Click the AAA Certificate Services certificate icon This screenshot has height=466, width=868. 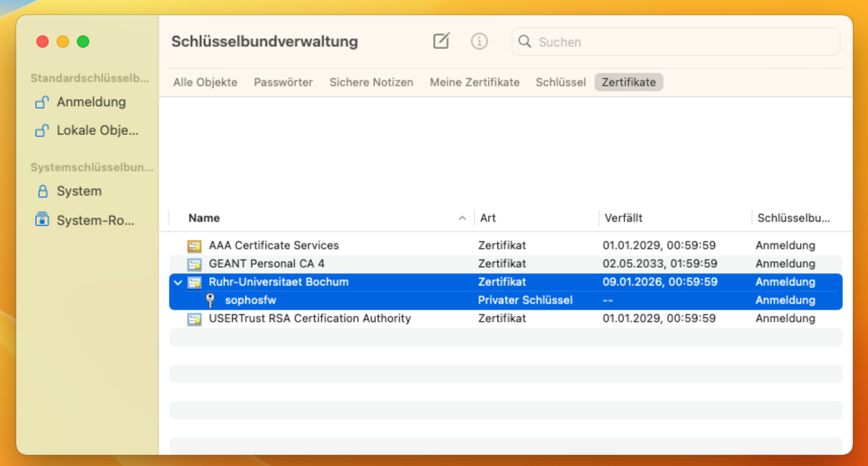pyautogui.click(x=194, y=246)
